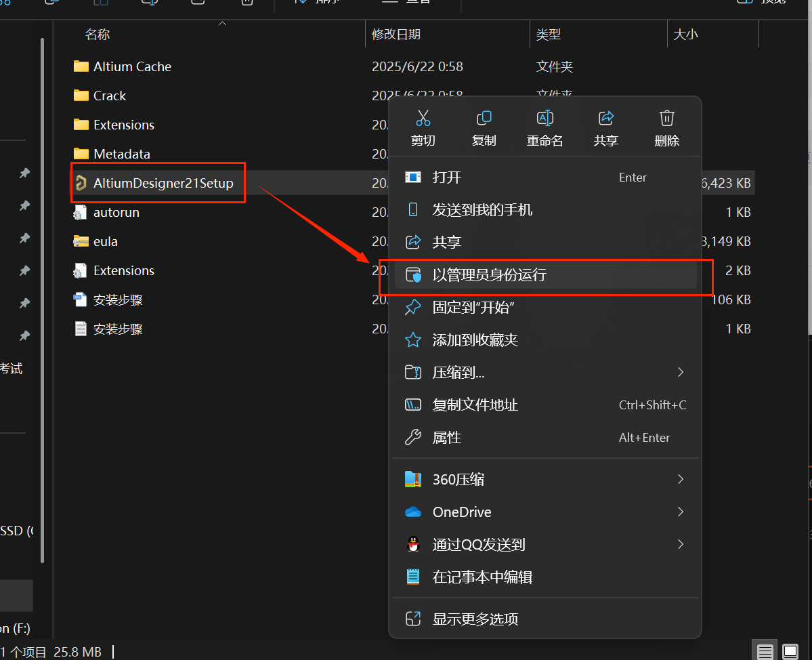The height and width of the screenshot is (660, 812).
Task: Expand the 360压缩 submenu arrow
Action: click(x=681, y=479)
